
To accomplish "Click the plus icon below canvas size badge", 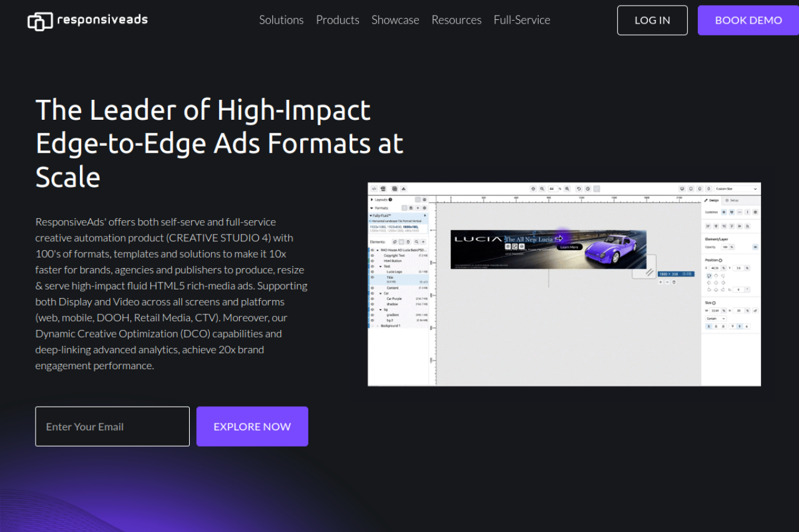I will pyautogui.click(x=661, y=282).
